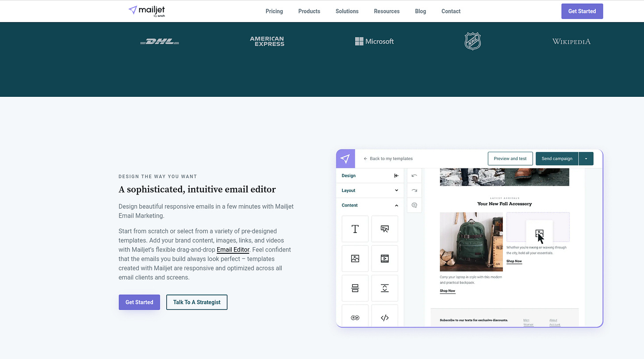Click Shop Now under the essentials text

[x=514, y=261]
